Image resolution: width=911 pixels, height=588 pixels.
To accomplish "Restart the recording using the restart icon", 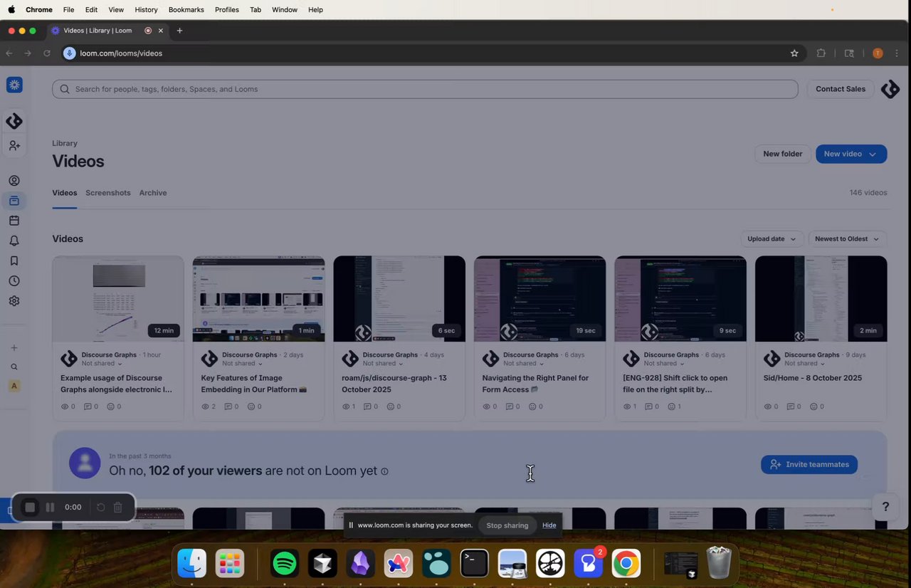I will (100, 508).
